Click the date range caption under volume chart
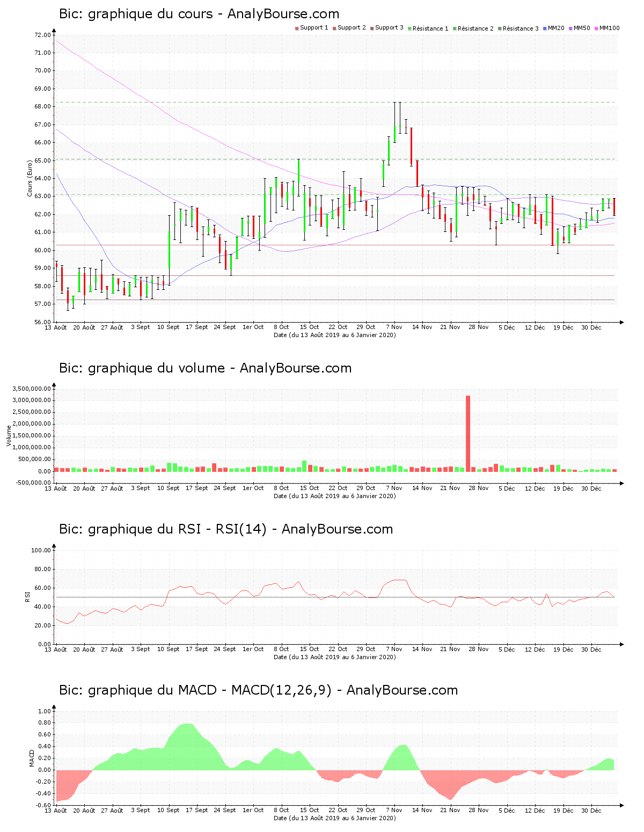 [x=335, y=496]
